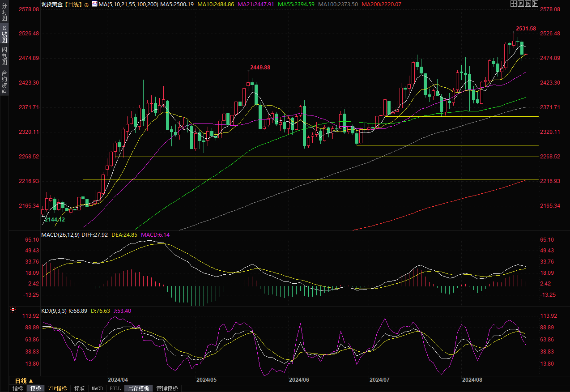Open the VIP指标 tab
Screen dimensions: 570x392
coord(57,388)
